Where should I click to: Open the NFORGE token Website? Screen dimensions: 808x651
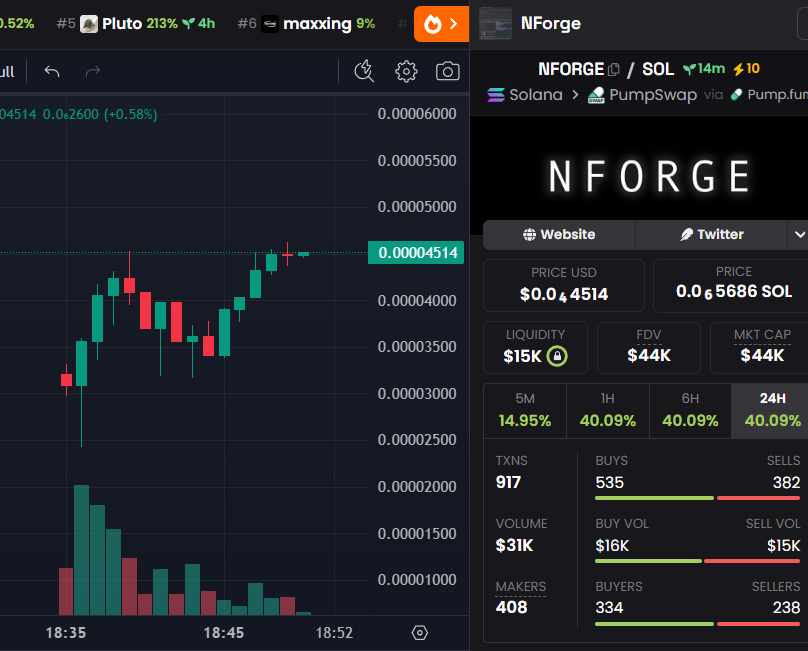click(x=559, y=234)
